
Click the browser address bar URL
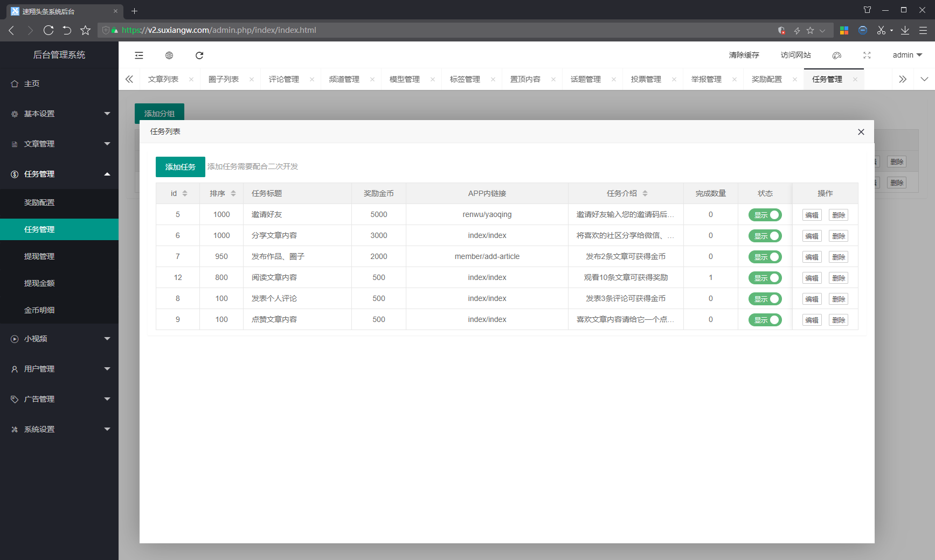click(219, 30)
